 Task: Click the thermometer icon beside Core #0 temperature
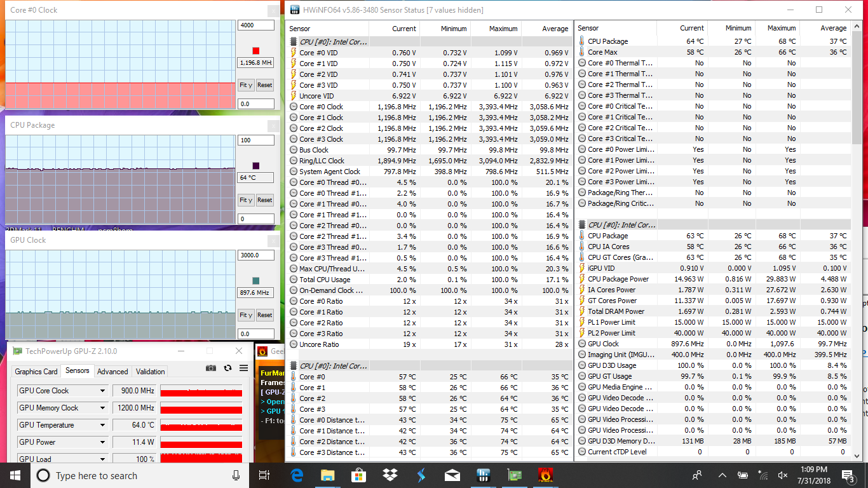294,377
